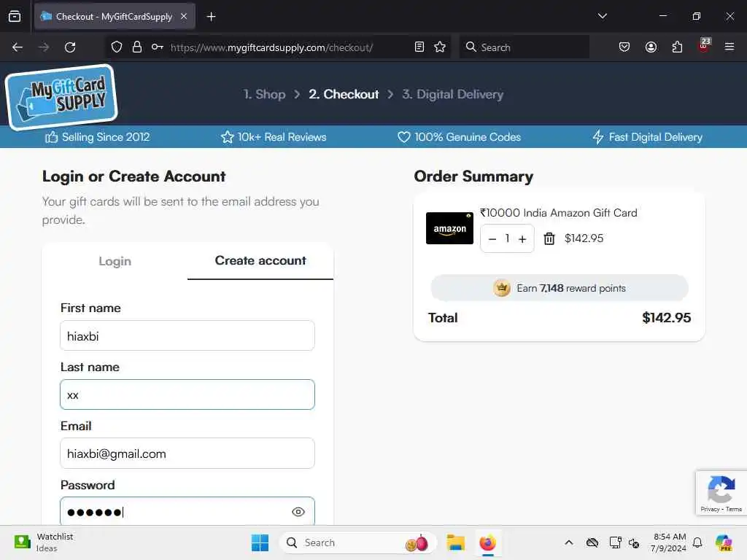
Task: Click the site security padlock icon
Action: pyautogui.click(x=137, y=47)
